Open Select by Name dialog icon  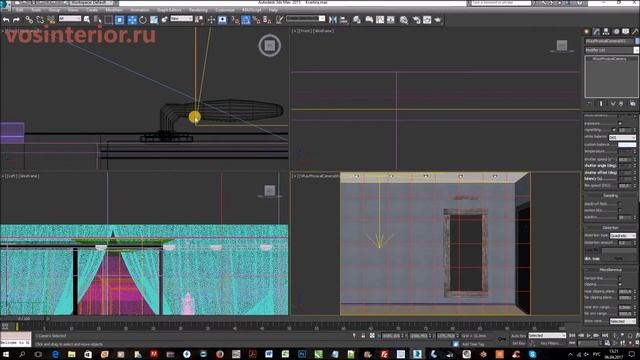(x=98, y=20)
